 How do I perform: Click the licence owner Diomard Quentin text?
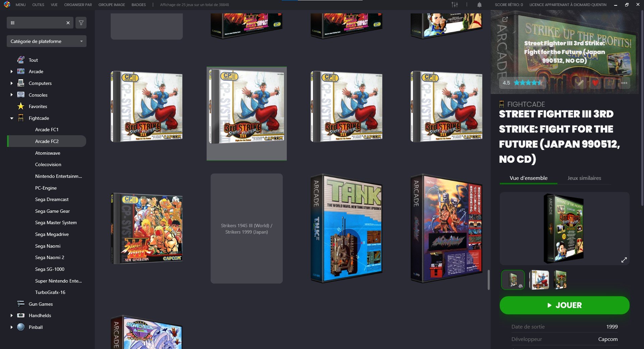click(x=568, y=5)
